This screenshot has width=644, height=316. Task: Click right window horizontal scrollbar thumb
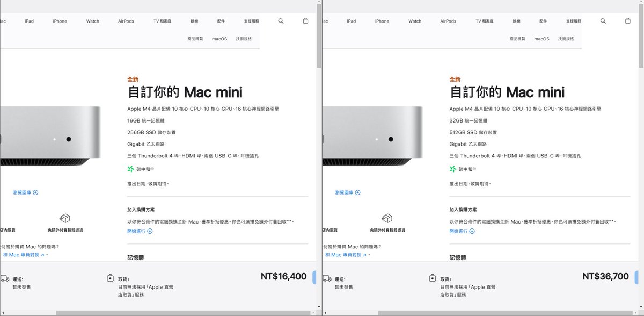tap(507, 313)
